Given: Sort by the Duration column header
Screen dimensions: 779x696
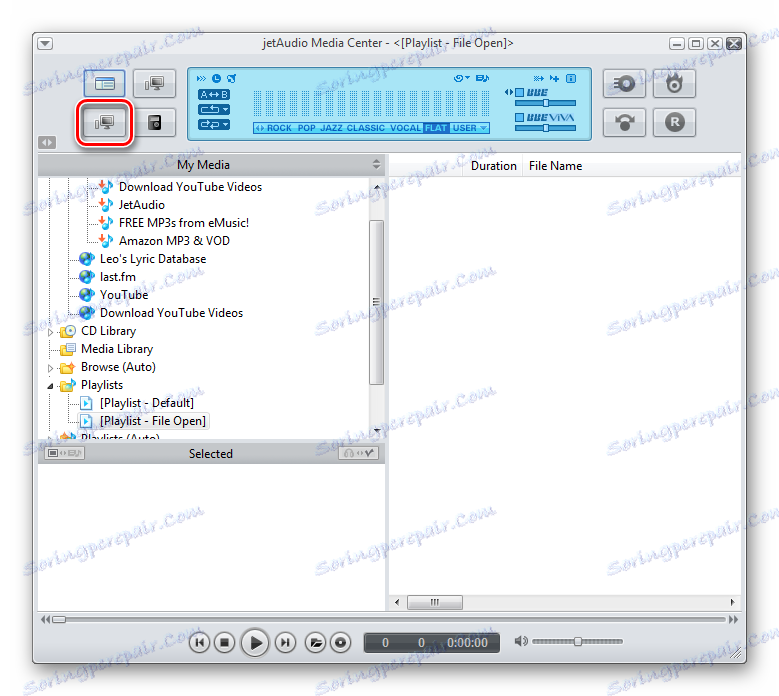Looking at the screenshot, I should click(493, 166).
